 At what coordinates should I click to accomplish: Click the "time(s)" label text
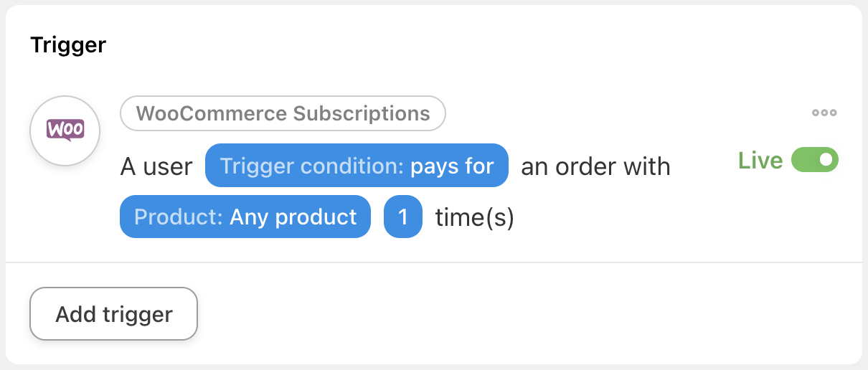pos(475,217)
